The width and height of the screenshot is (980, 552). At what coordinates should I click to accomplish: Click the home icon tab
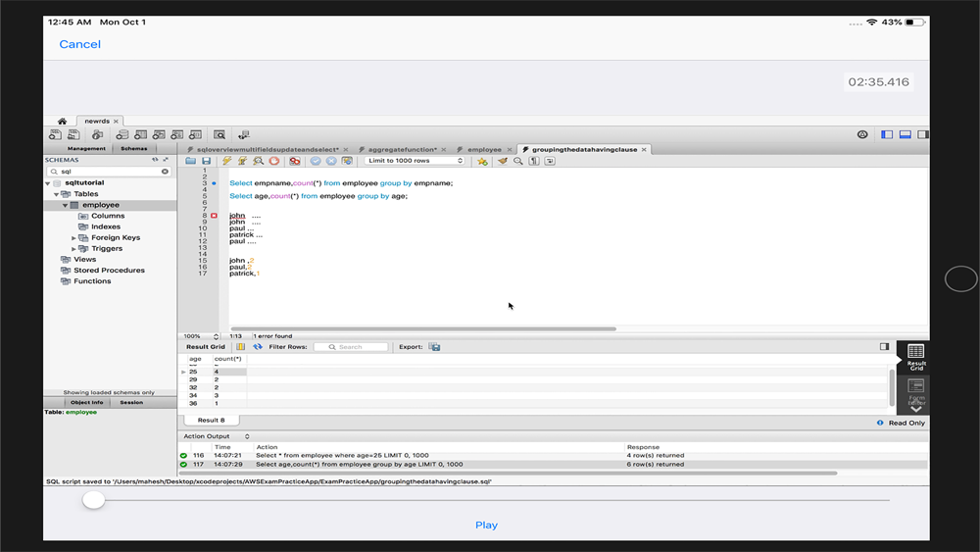pyautogui.click(x=62, y=122)
